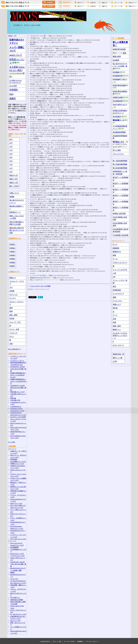
Task: Select は行 in the word index
Action: (x=11, y=157)
